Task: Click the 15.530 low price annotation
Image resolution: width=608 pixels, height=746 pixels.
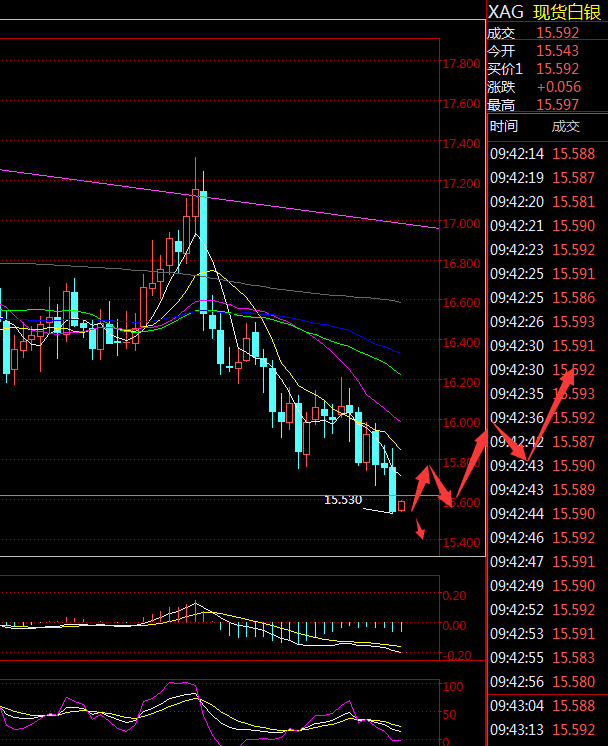Action: pos(343,500)
